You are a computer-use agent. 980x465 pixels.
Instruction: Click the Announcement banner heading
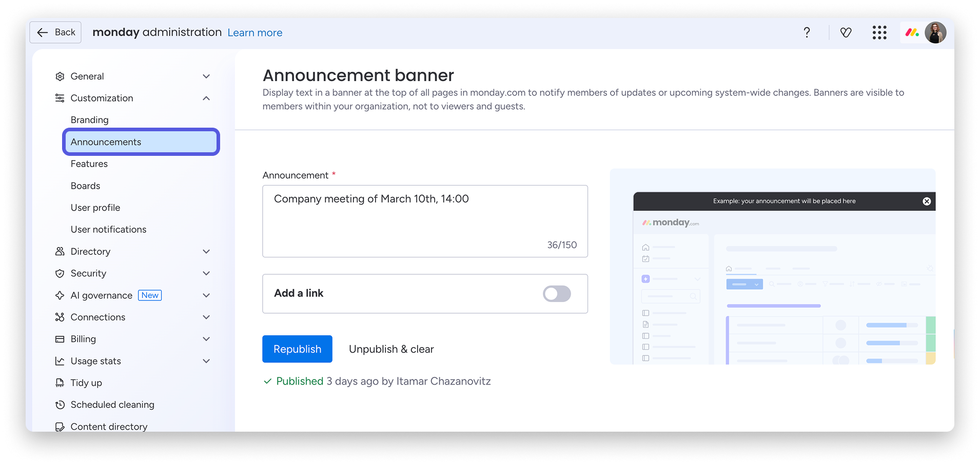pos(358,75)
